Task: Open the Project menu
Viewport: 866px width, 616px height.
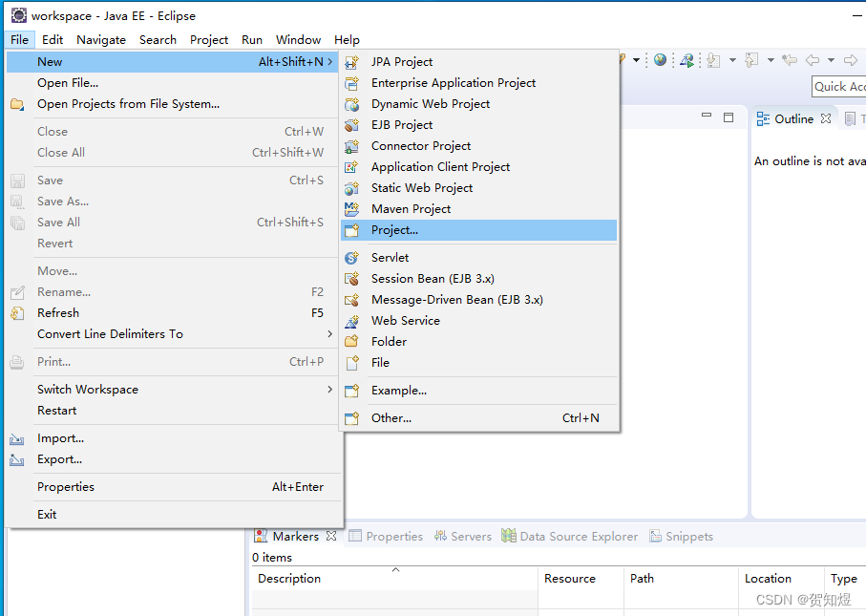Action: pyautogui.click(x=209, y=40)
